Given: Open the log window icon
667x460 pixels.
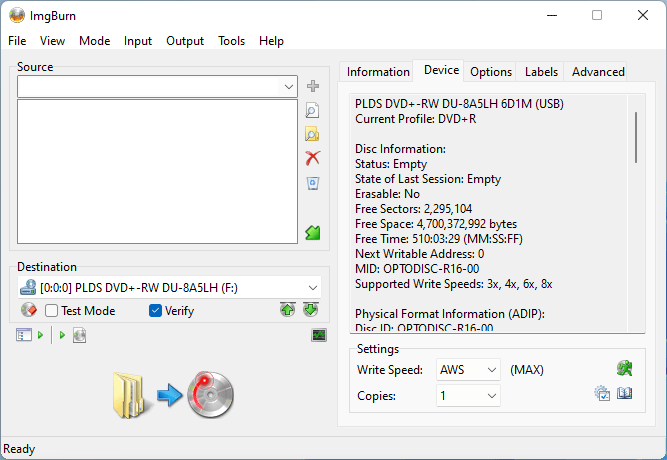Looking at the screenshot, I should pyautogui.click(x=24, y=335).
